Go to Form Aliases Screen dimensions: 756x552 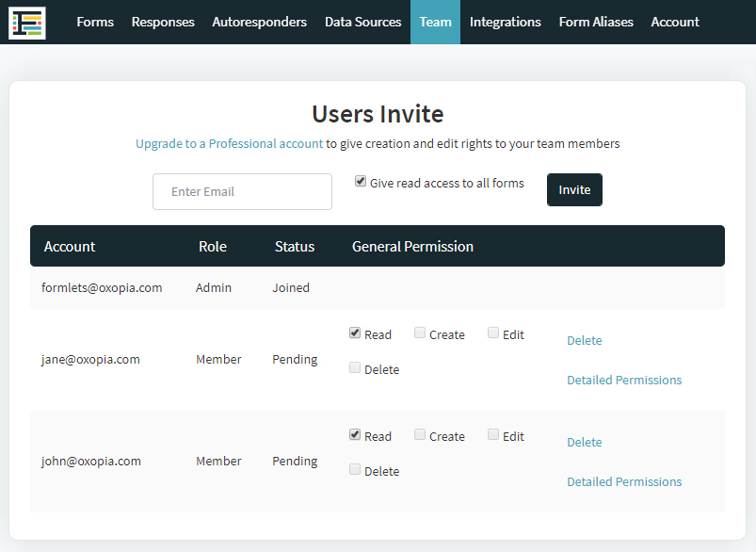[596, 23]
